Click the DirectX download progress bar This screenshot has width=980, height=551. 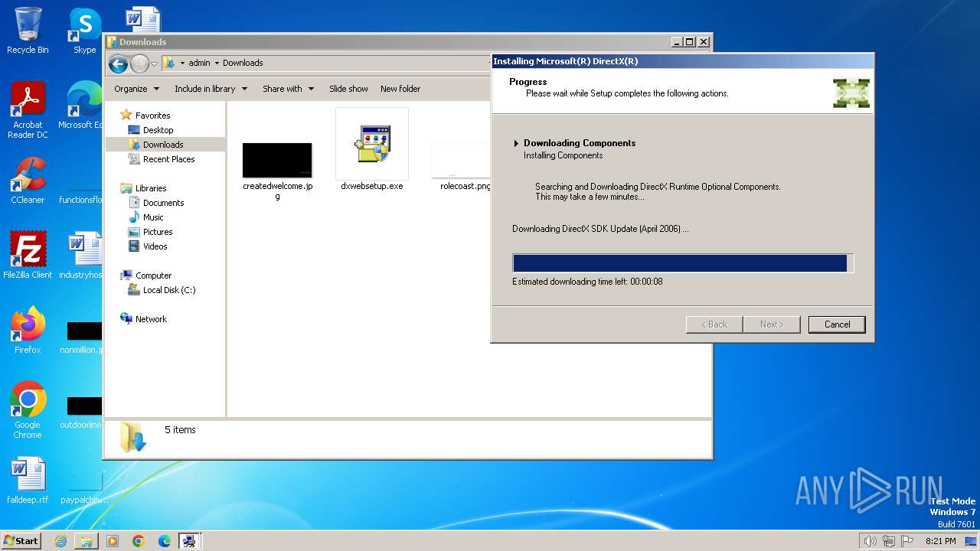[683, 263]
